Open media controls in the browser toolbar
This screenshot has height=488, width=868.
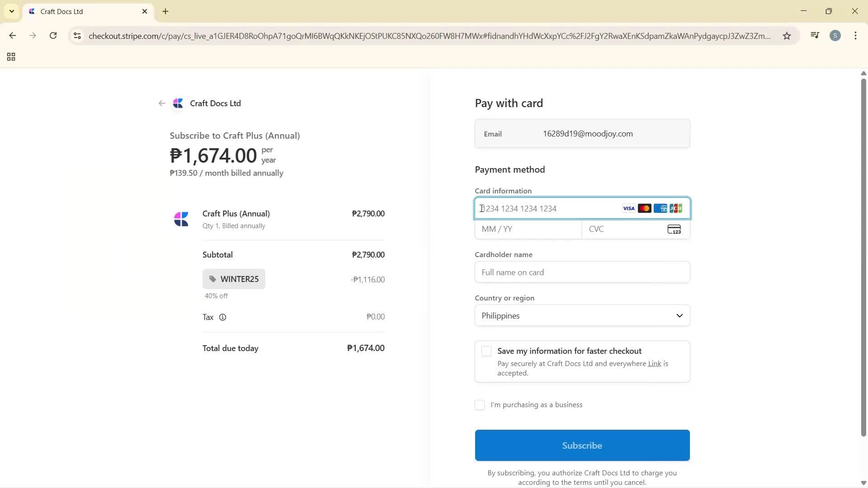(x=815, y=35)
